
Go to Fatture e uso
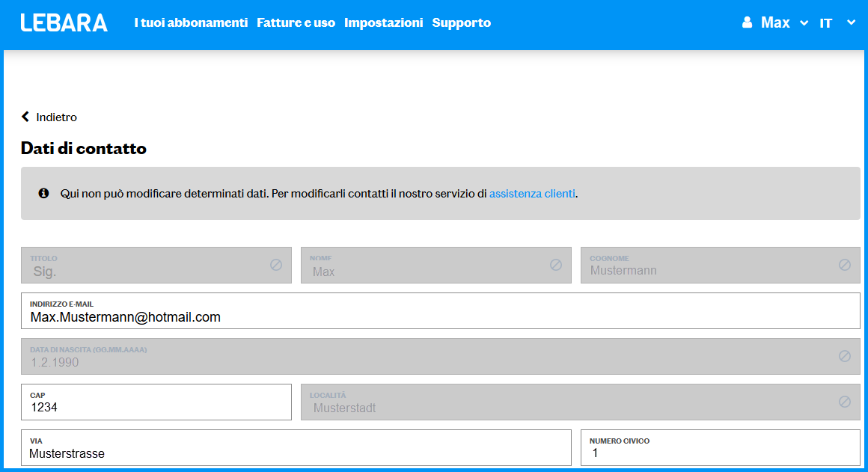point(296,23)
